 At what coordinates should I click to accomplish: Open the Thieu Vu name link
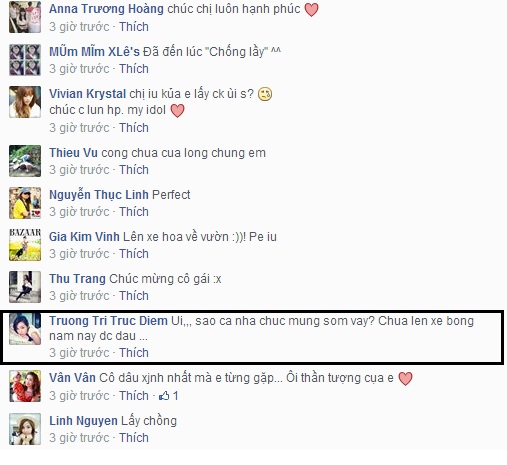(x=73, y=153)
